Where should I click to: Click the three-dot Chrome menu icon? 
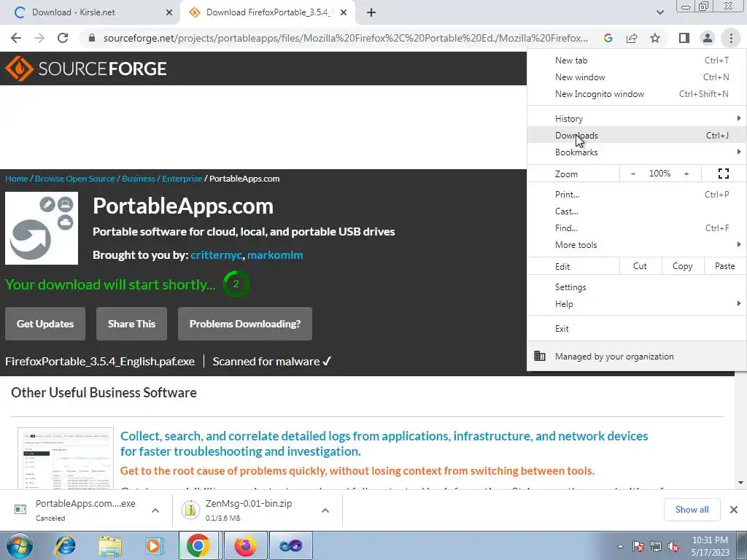(731, 38)
